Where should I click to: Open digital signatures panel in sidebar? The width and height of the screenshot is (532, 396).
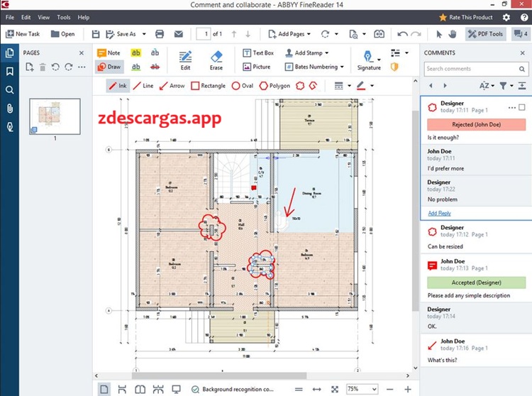(9, 127)
